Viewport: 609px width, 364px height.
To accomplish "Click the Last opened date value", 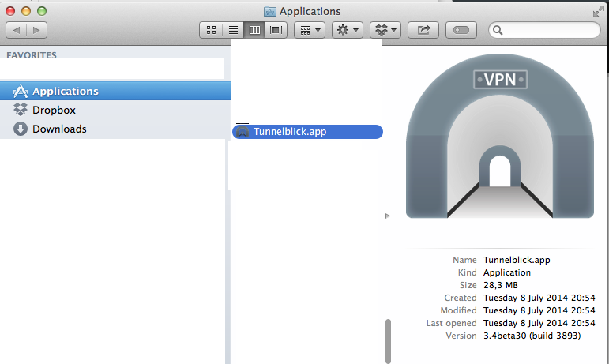I will (x=539, y=323).
